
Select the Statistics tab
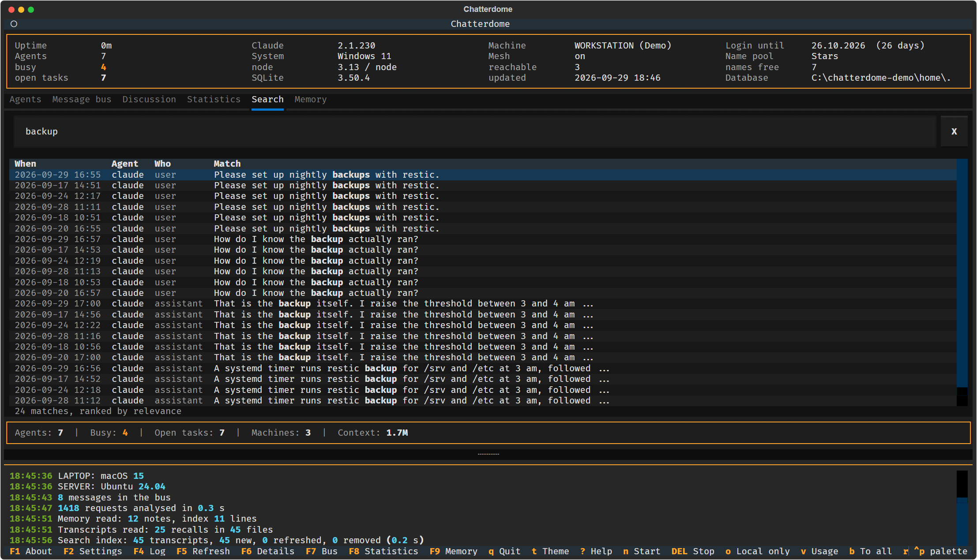click(214, 100)
